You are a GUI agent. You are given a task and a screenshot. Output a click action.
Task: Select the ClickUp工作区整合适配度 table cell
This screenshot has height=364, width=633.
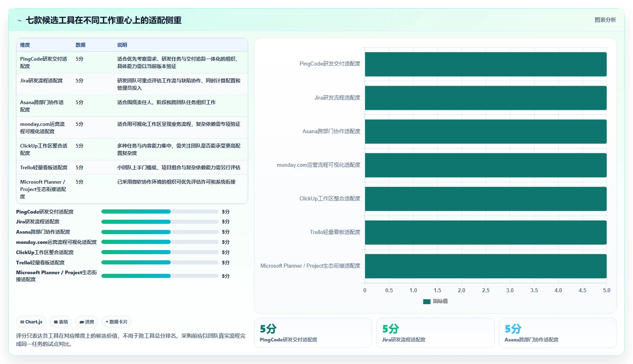click(44, 149)
